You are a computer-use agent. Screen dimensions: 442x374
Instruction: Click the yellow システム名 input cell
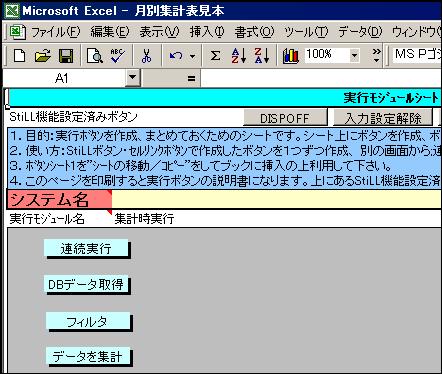[277, 200]
